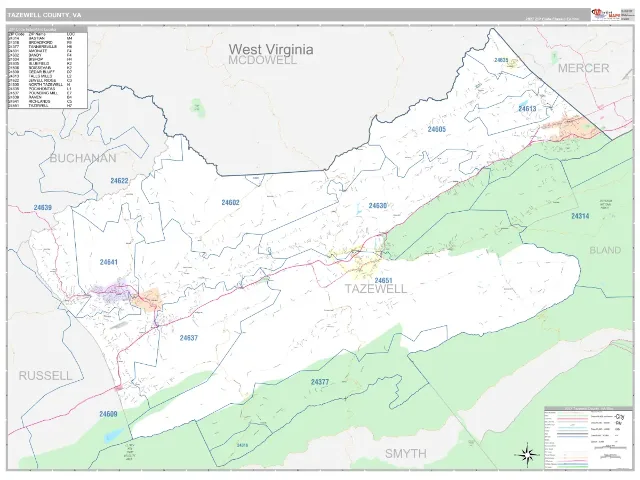Select ZIP code 24314 label
640x480 pixels.
580,216
